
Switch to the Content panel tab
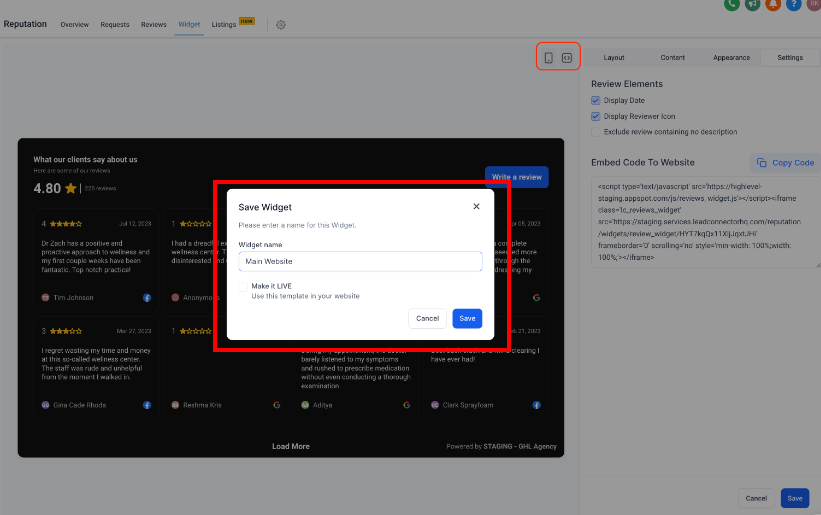pos(672,58)
